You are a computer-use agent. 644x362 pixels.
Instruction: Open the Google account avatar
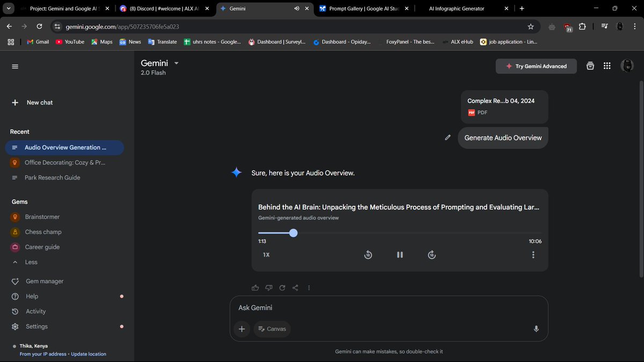pyautogui.click(x=627, y=66)
